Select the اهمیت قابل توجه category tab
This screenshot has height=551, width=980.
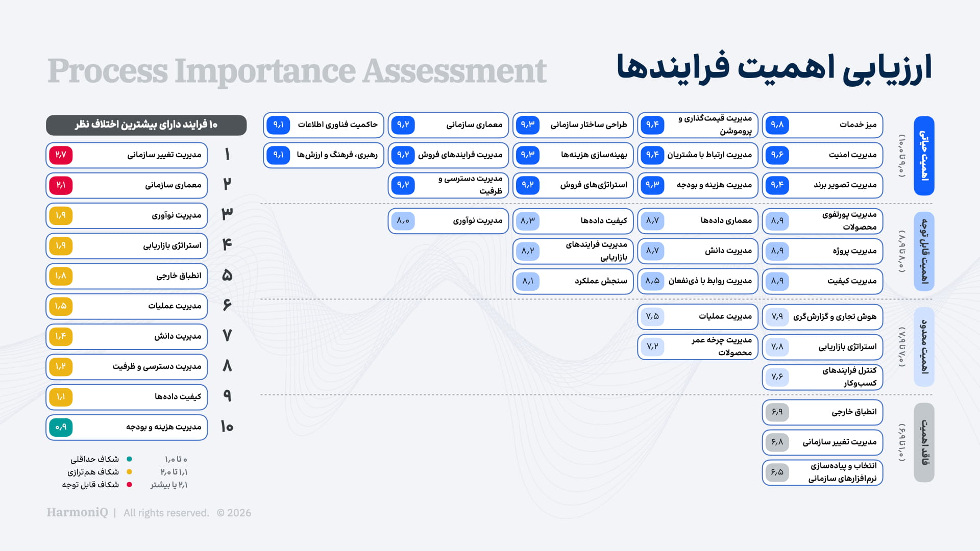click(x=924, y=252)
